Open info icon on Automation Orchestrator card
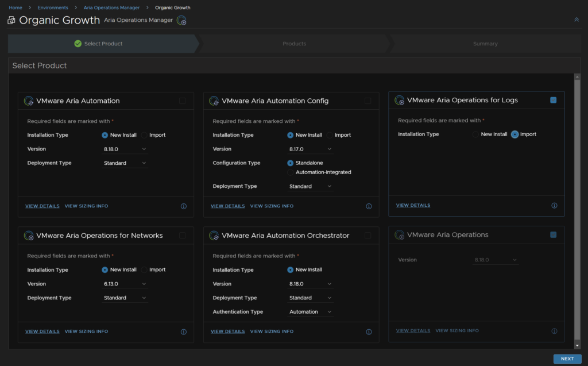The width and height of the screenshot is (588, 366). click(x=369, y=332)
